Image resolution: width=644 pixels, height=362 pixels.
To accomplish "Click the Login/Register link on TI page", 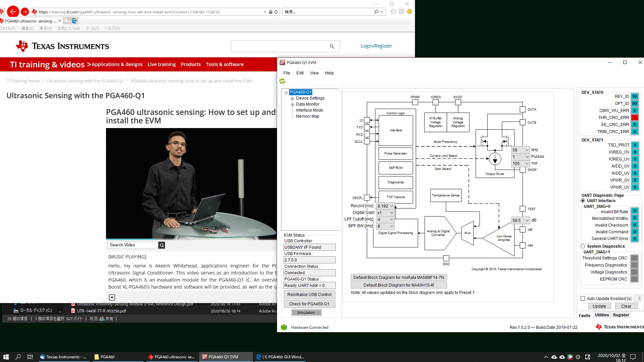I will (x=376, y=46).
